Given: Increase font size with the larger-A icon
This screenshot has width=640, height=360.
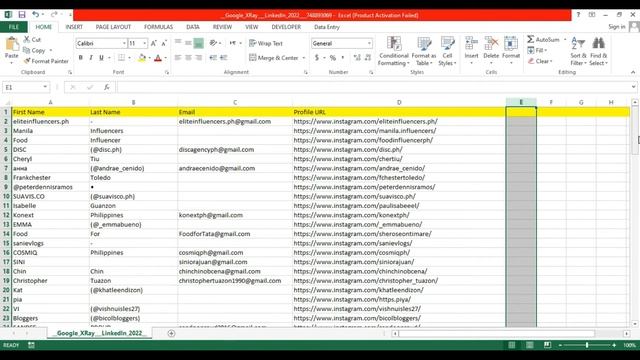Looking at the screenshot, I should click(x=154, y=43).
